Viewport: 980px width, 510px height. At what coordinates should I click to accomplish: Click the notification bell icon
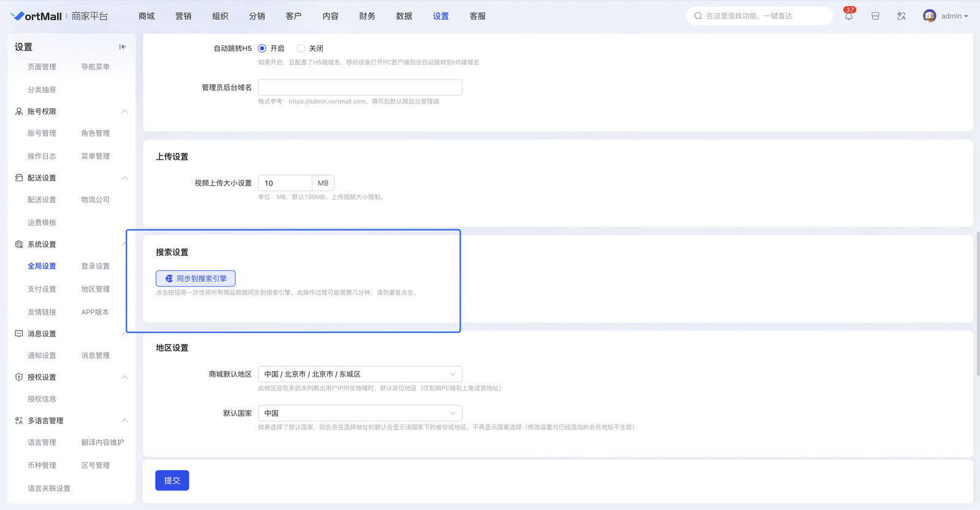click(848, 17)
